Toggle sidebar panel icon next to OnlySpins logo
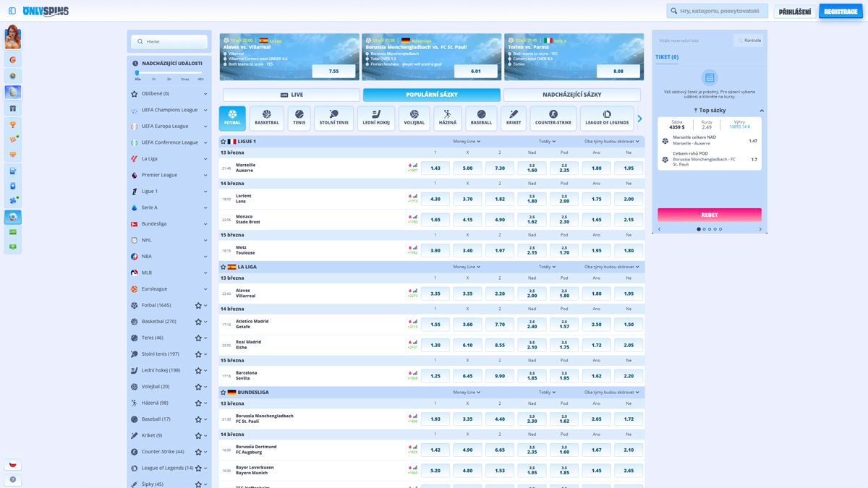Screen dimensions: 868x488 (12, 11)
